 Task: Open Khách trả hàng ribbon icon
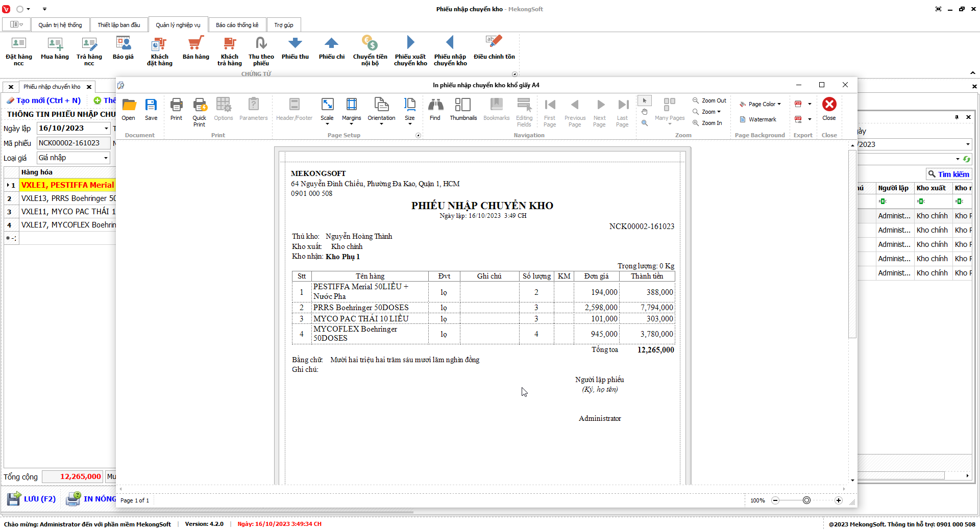click(x=230, y=51)
